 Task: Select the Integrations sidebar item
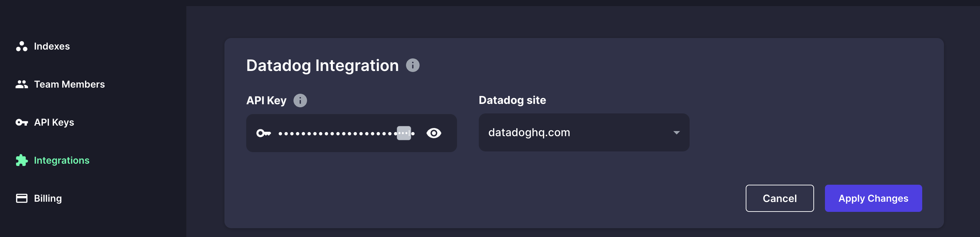click(62, 160)
